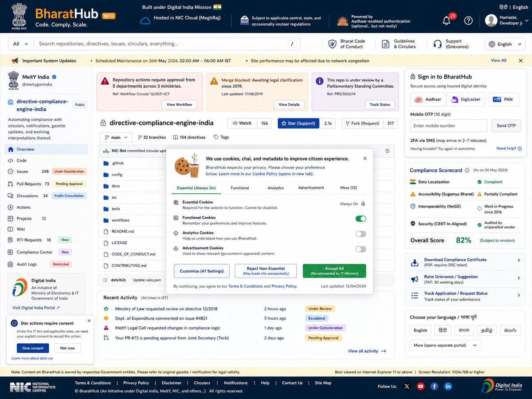The image size is (532, 399).
Task: Click the NIC logo in footer
Action: [32, 387]
